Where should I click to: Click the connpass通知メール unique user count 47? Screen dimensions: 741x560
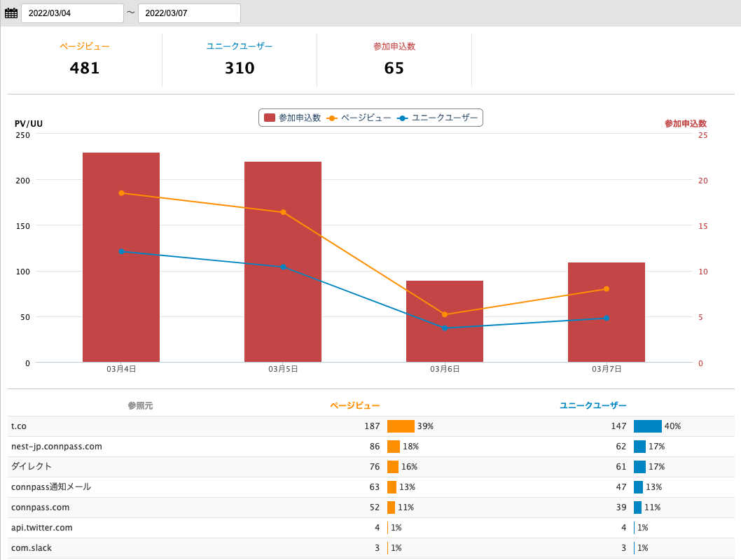tap(621, 486)
